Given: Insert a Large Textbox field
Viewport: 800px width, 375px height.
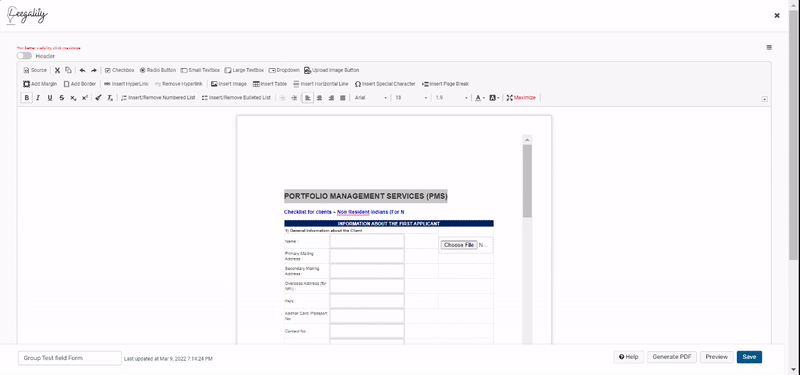Looking at the screenshot, I should (x=244, y=70).
